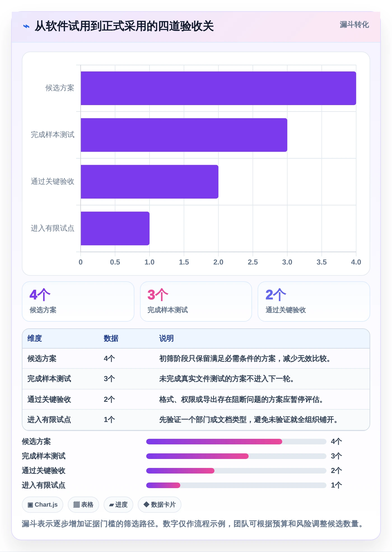The width and height of the screenshot is (392, 552).
Task: Open the 3个 完成样本测试 data card
Action: pyautogui.click(x=196, y=301)
